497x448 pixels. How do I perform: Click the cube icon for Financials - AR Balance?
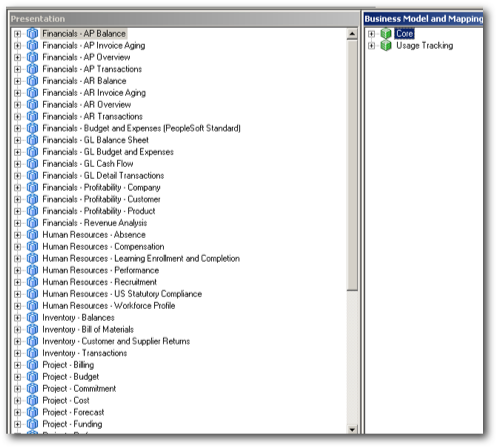point(32,81)
